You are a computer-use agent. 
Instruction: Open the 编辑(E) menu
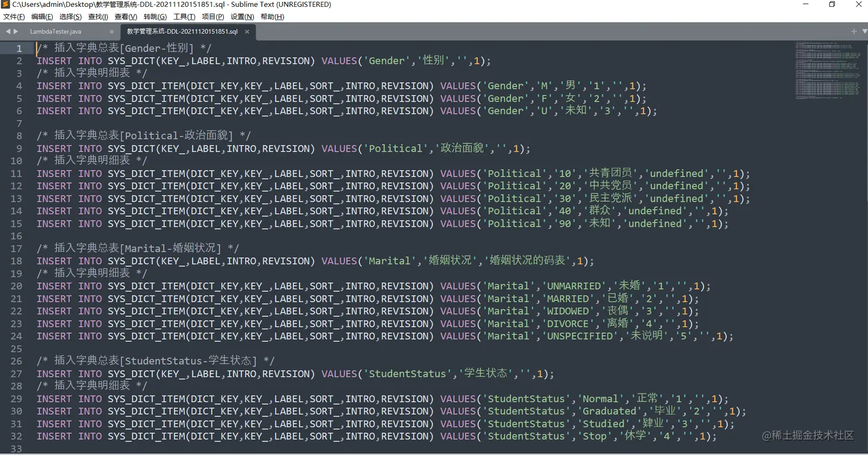(42, 17)
